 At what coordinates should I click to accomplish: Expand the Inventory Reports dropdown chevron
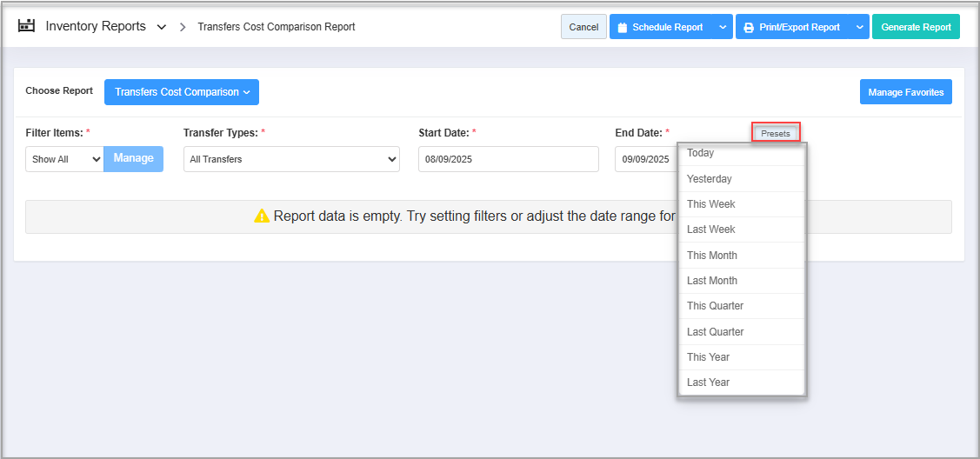tap(162, 28)
